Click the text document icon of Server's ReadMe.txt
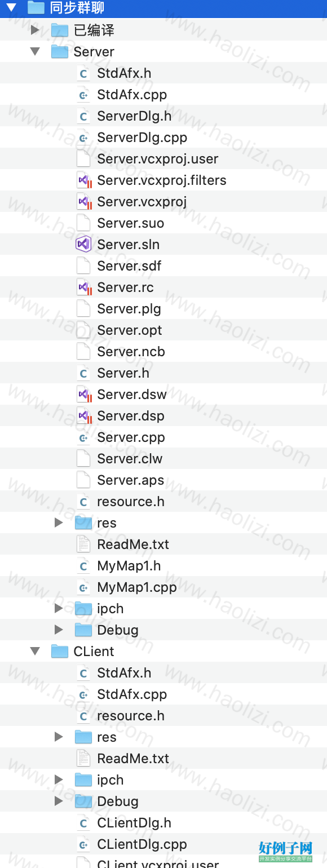 tap(83, 544)
